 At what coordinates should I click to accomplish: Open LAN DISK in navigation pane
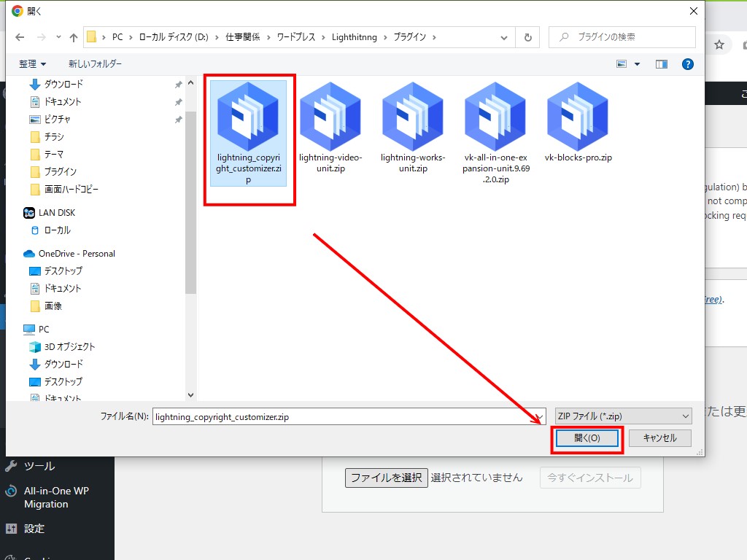pyautogui.click(x=56, y=212)
